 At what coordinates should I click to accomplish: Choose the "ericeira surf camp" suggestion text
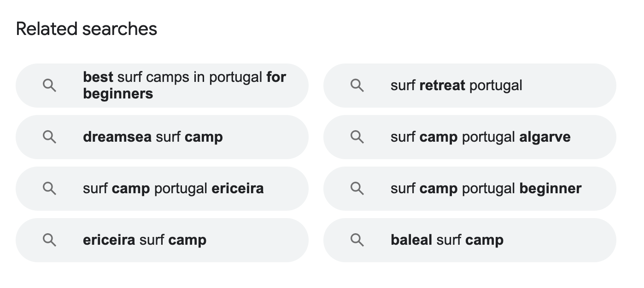[x=144, y=240]
